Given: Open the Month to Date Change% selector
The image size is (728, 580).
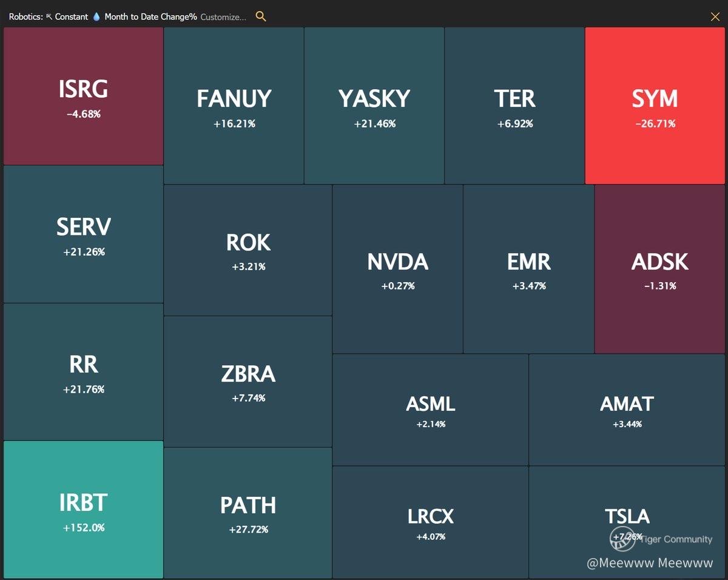Looking at the screenshot, I should click(150, 17).
